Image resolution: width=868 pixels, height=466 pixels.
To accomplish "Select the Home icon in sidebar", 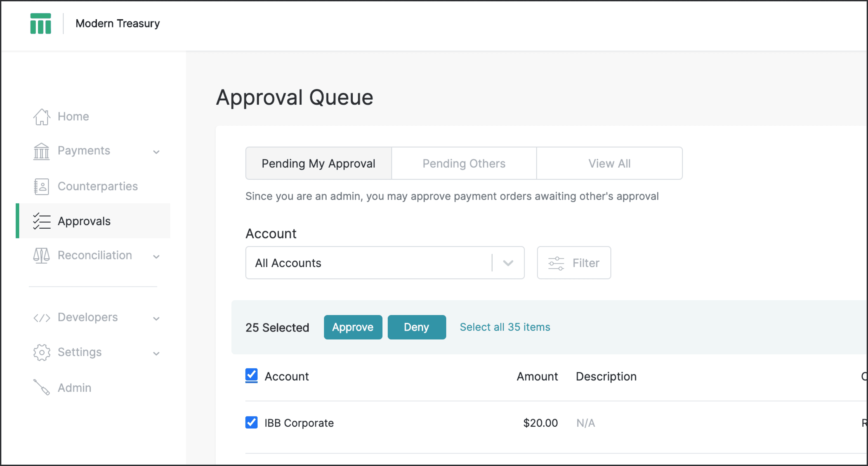I will click(41, 116).
